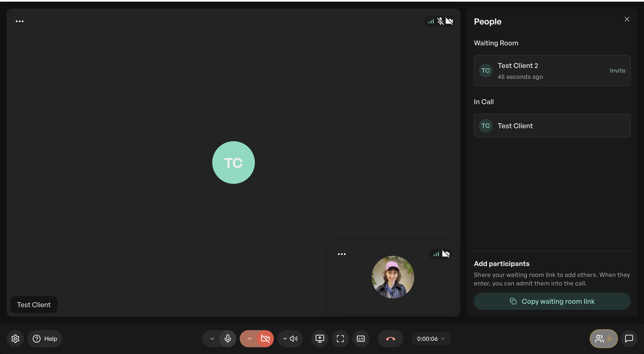Click the 45 seconds ago timestamp
The image size is (644, 354).
click(x=520, y=77)
